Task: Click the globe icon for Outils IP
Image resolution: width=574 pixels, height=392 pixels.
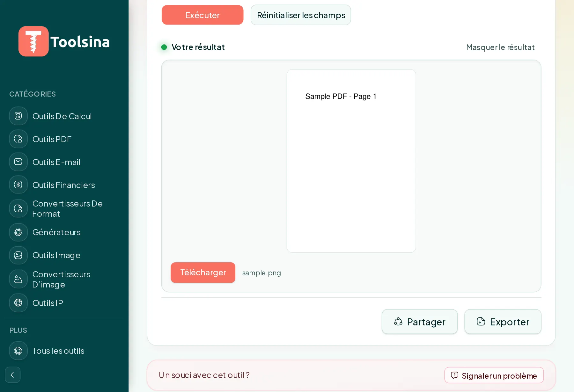Action: point(18,303)
